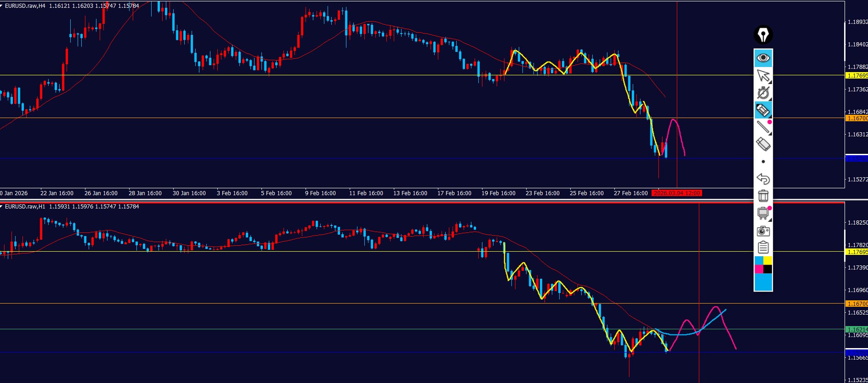The height and width of the screenshot is (383, 868).
Task: Open the dot brush size selector
Action: point(763,162)
